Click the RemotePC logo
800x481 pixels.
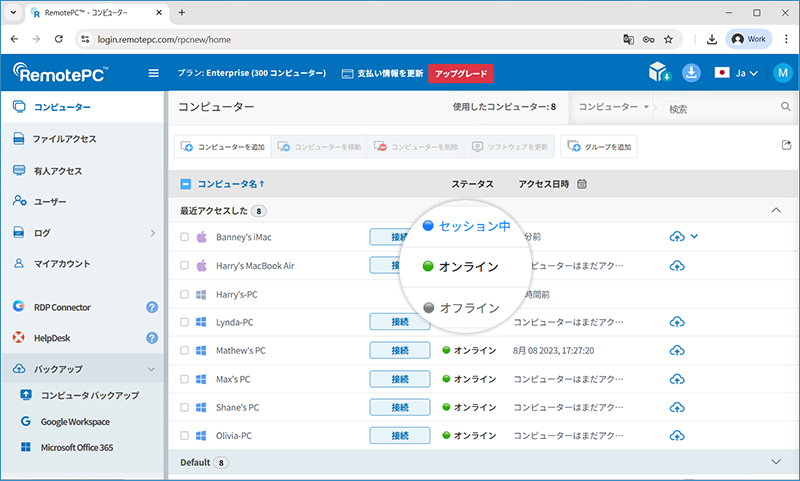pos(61,73)
